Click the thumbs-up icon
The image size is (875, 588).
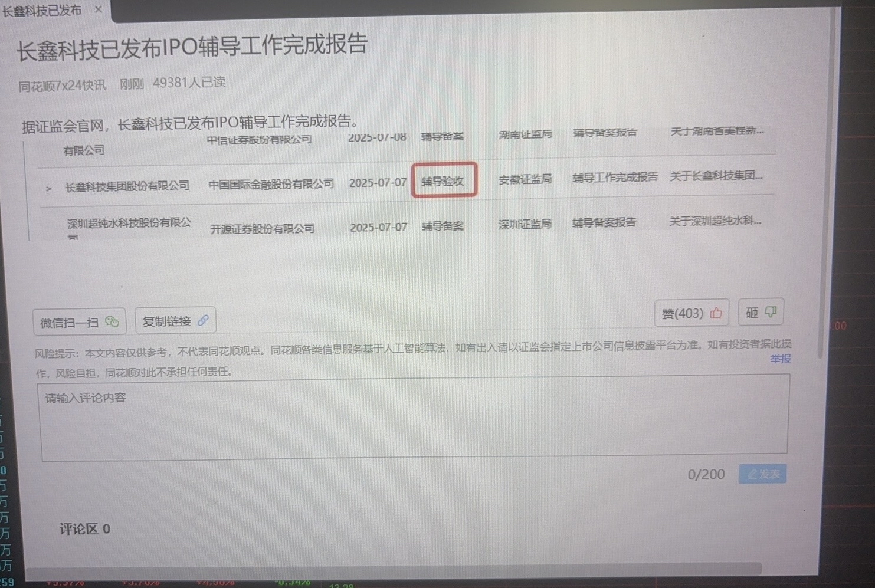point(716,313)
